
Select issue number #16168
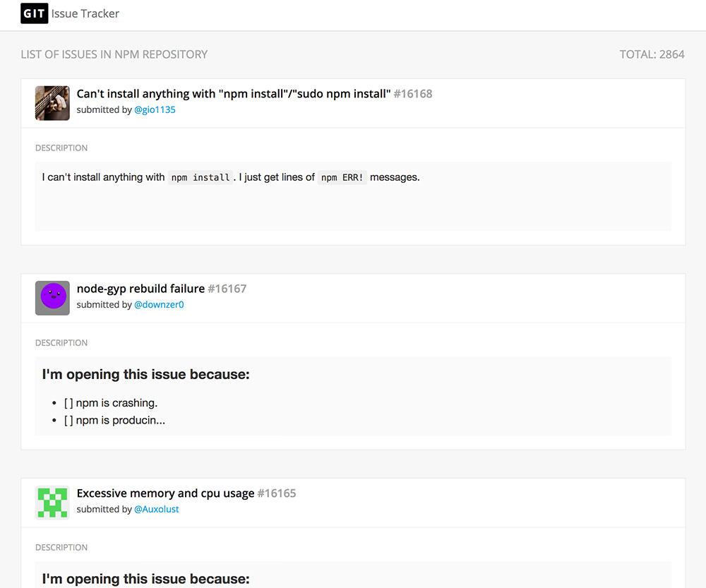pos(413,94)
